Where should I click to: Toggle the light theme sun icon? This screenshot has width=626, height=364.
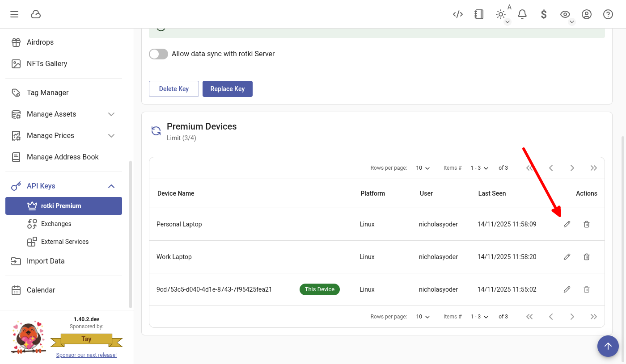pos(501,14)
